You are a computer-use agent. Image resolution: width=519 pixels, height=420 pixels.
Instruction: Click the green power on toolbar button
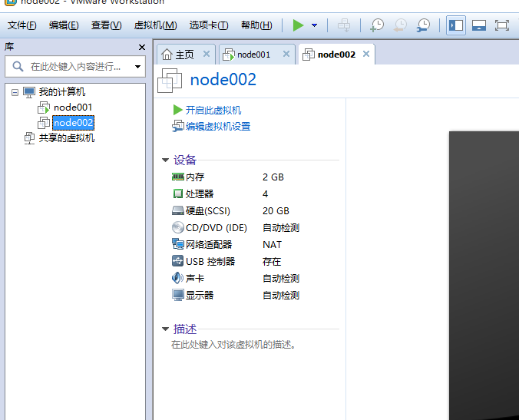298,25
